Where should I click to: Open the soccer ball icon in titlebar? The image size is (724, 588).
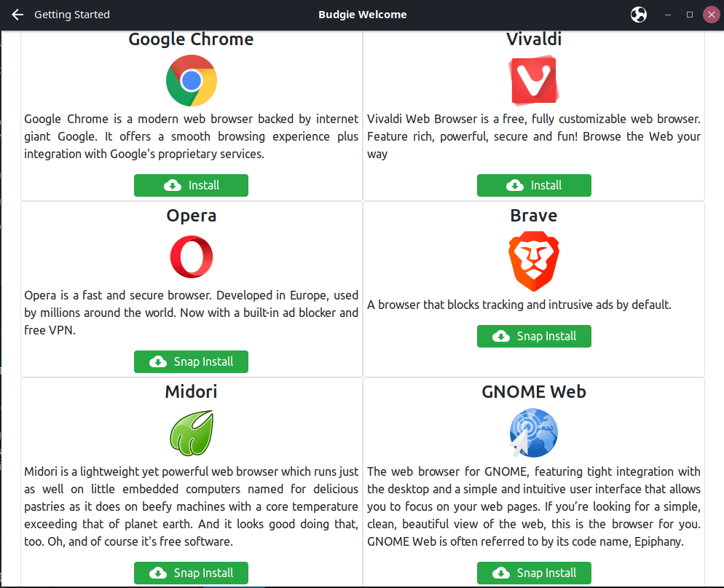638,15
